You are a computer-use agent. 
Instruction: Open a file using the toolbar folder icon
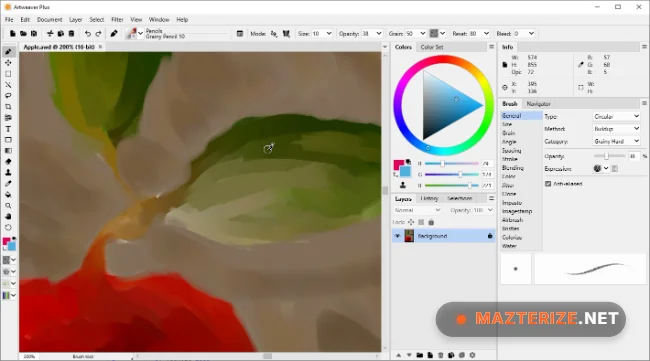tap(23, 34)
